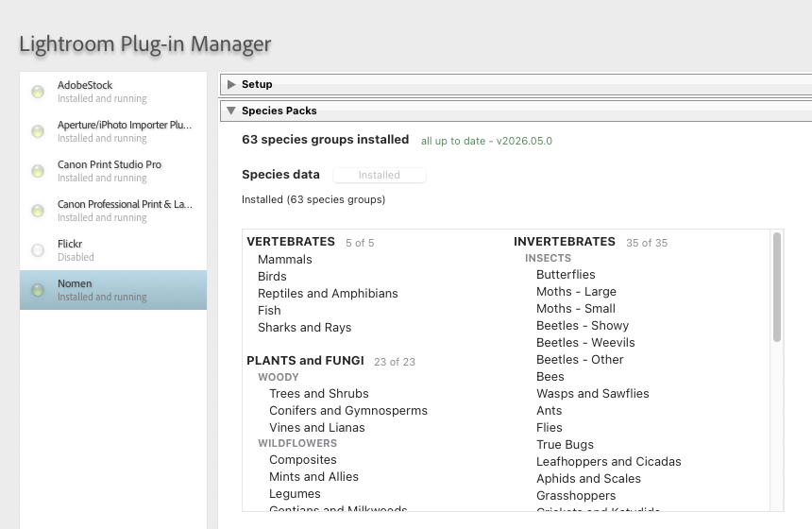
Task: Click Aphids and Scales group
Action: (x=588, y=479)
